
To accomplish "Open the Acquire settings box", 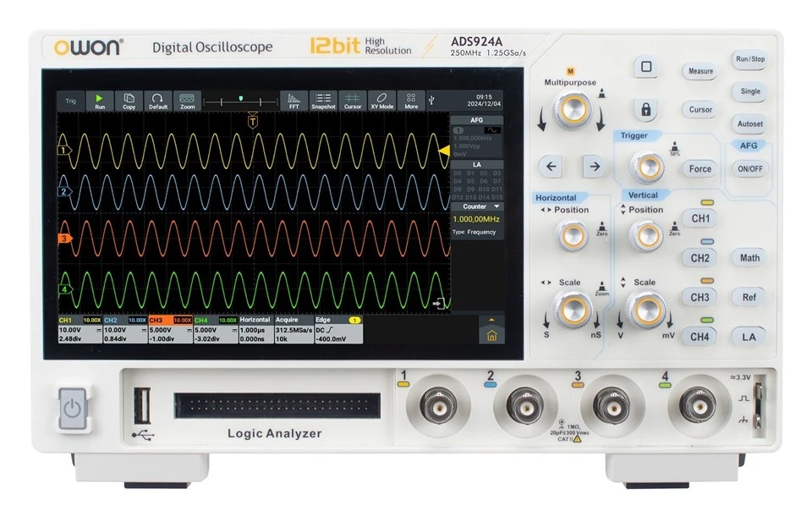I will point(294,330).
